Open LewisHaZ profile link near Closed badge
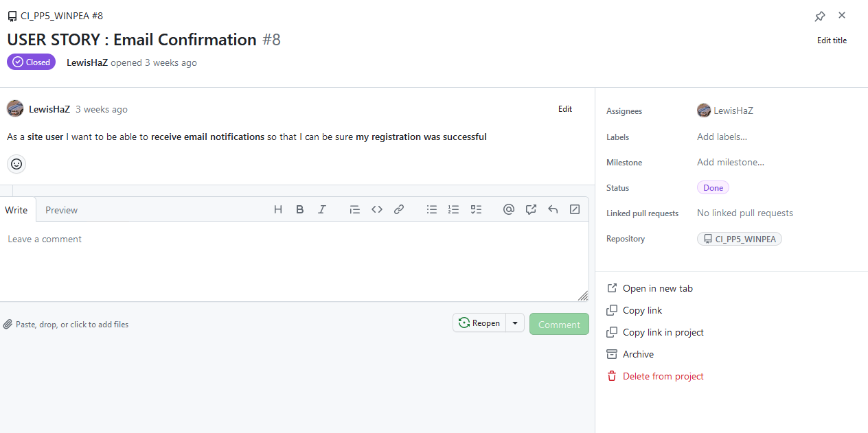Image resolution: width=868 pixels, height=433 pixels. 87,62
